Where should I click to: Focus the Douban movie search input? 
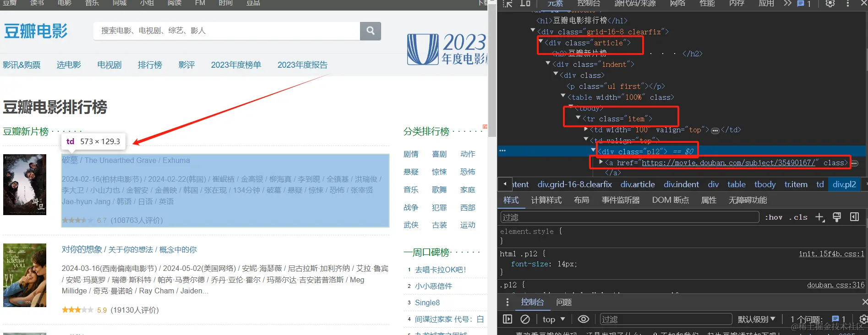tap(227, 31)
